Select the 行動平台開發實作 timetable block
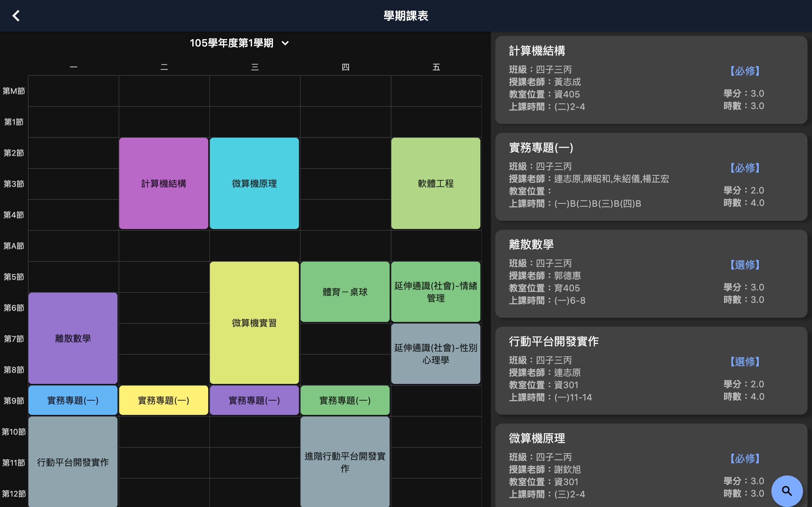The image size is (812, 507). point(73,462)
